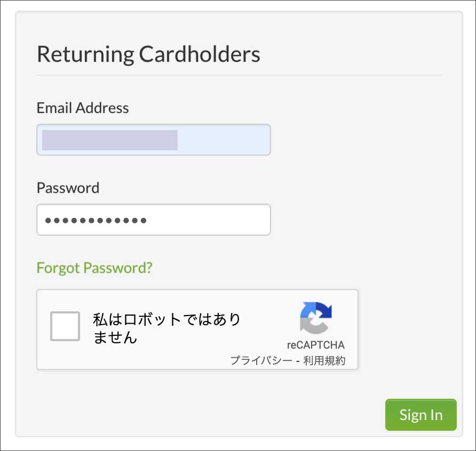Click the masked password dots
476x451 pixels.
point(96,220)
